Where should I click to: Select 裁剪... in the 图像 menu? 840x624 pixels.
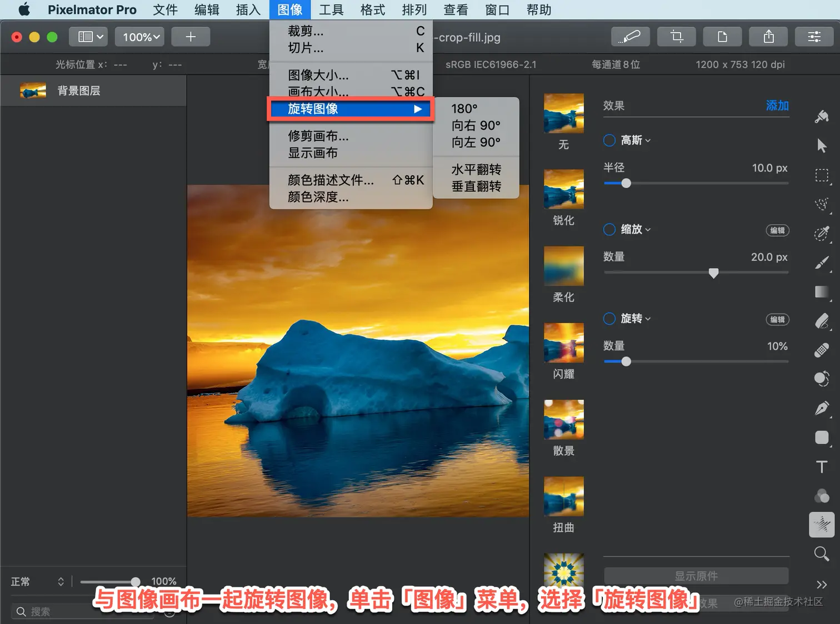click(351, 31)
